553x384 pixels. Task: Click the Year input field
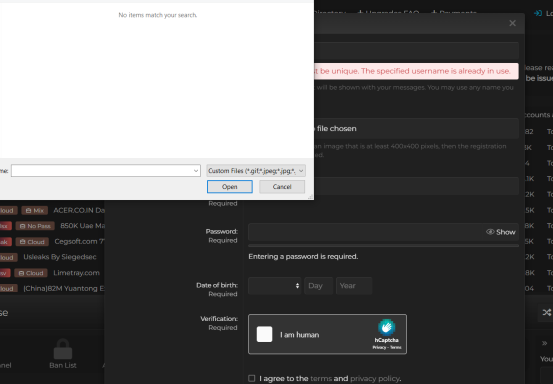click(354, 286)
